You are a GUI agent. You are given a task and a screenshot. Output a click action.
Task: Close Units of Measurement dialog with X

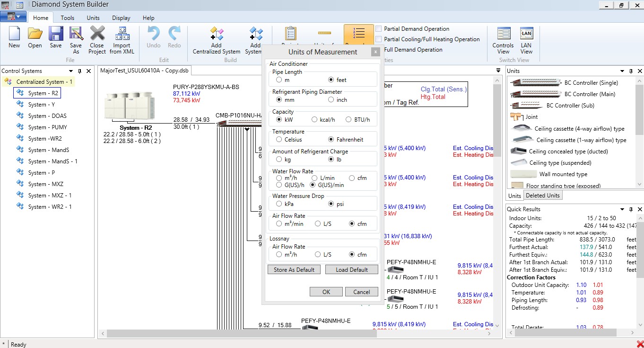(x=375, y=52)
